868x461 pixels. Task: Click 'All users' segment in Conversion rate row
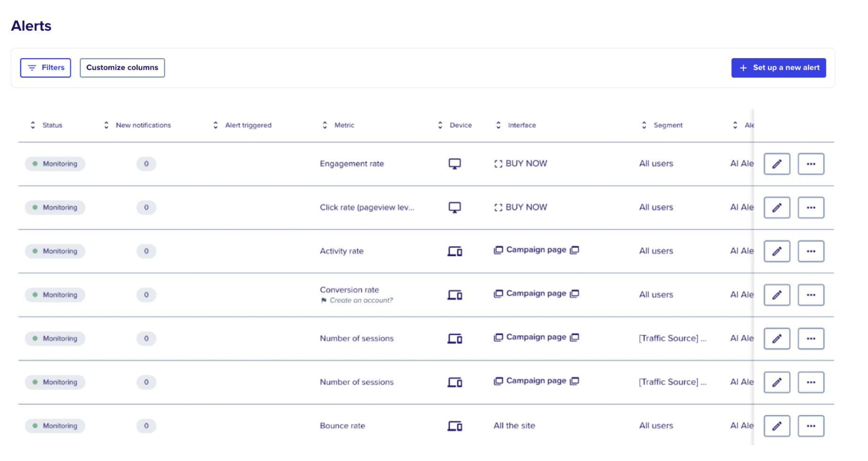pos(656,295)
